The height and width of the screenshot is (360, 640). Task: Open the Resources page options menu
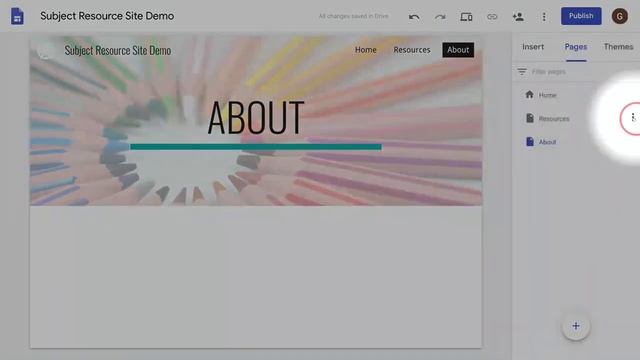coord(632,118)
